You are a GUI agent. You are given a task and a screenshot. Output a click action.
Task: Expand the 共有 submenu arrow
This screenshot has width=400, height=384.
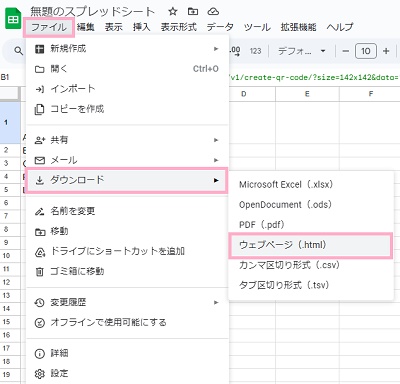(216, 140)
